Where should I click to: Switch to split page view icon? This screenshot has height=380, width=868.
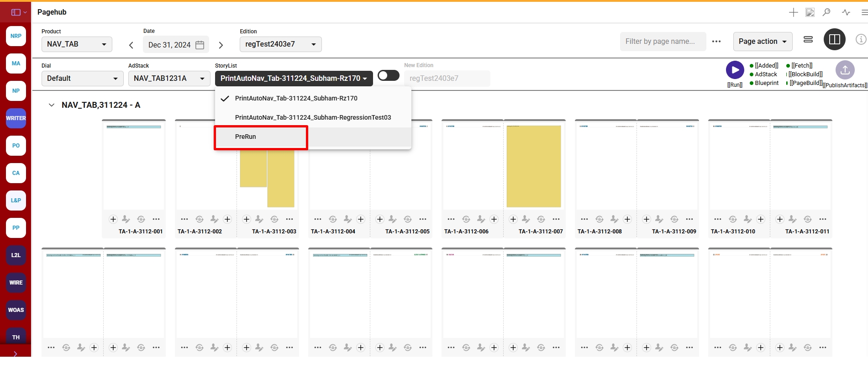click(834, 40)
